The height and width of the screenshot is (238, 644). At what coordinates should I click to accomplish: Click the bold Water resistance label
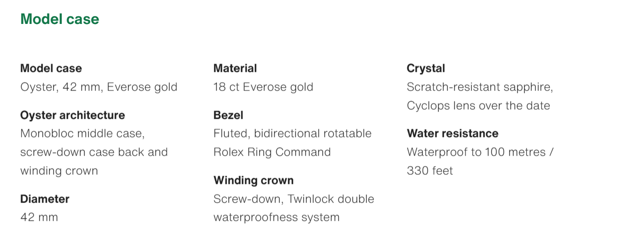click(452, 134)
